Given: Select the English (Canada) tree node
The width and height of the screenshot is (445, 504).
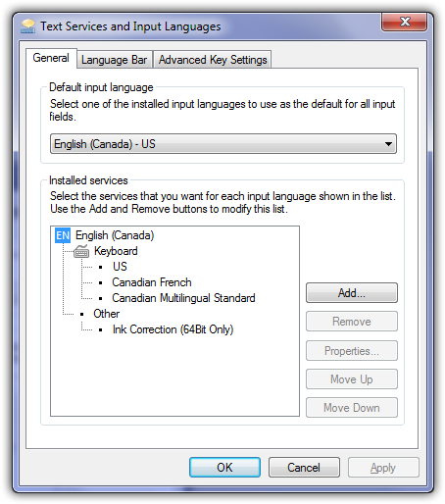Looking at the screenshot, I should pos(115,235).
